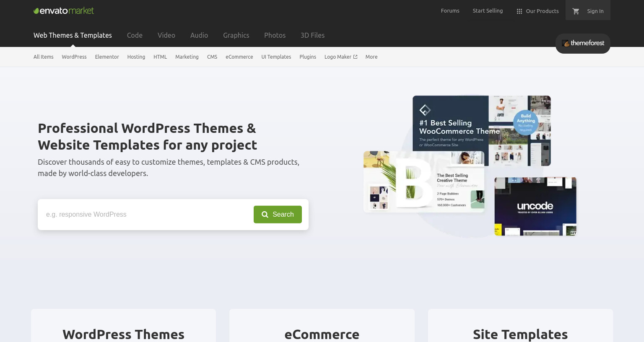Expand the More menu
The height and width of the screenshot is (342, 644).
click(371, 57)
